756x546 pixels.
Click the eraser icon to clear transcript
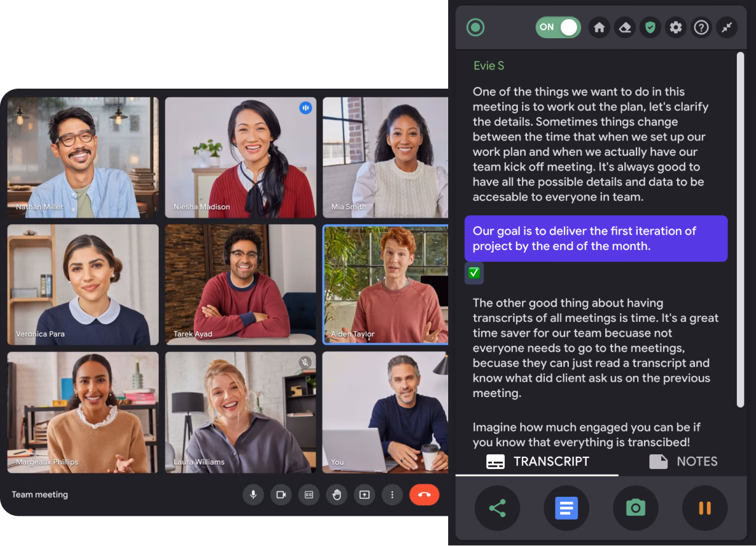click(625, 28)
